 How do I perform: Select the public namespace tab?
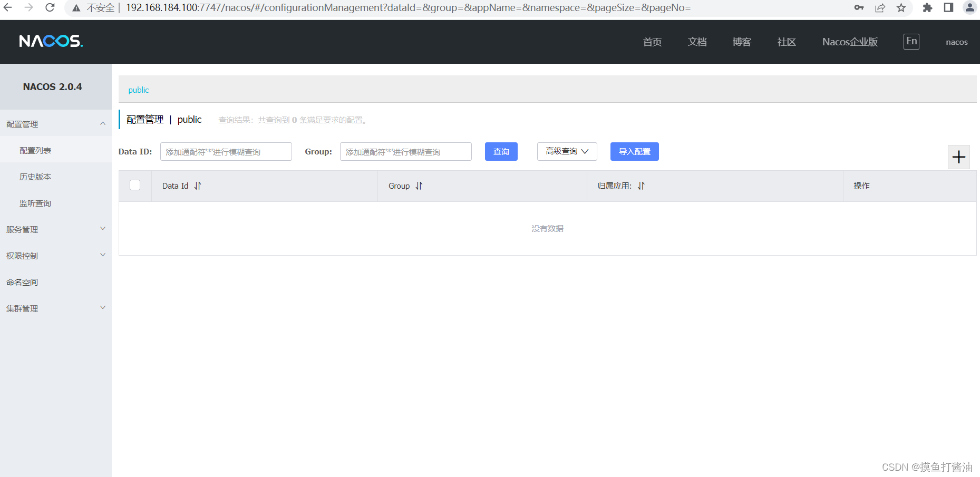[139, 90]
